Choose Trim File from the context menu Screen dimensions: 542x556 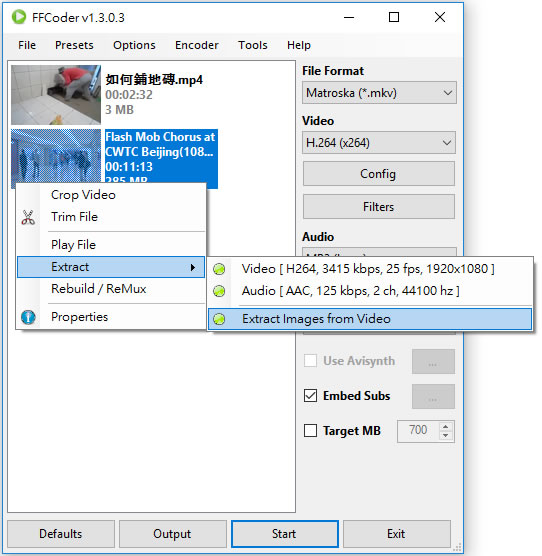(x=111, y=217)
